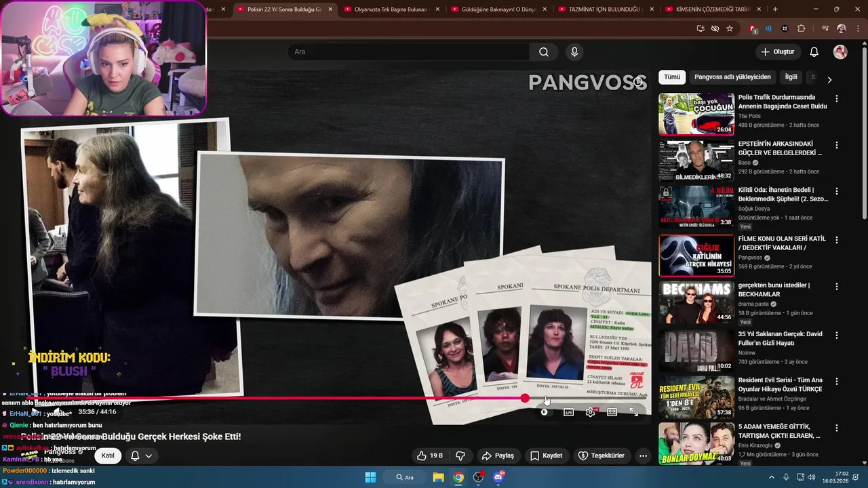Switch to Güldüğüne Bakmayın browser tab

pos(498,9)
